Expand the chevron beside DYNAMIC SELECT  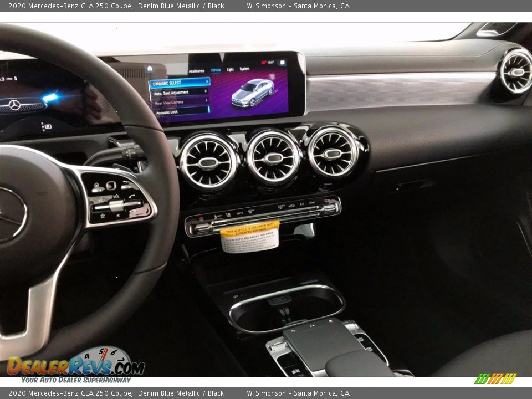click(x=207, y=81)
